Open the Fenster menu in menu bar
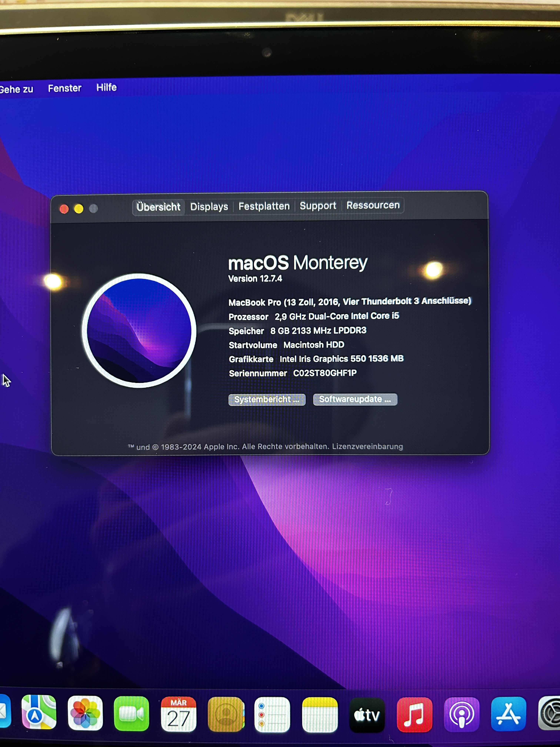Viewport: 560px width, 747px height. pos(64,89)
